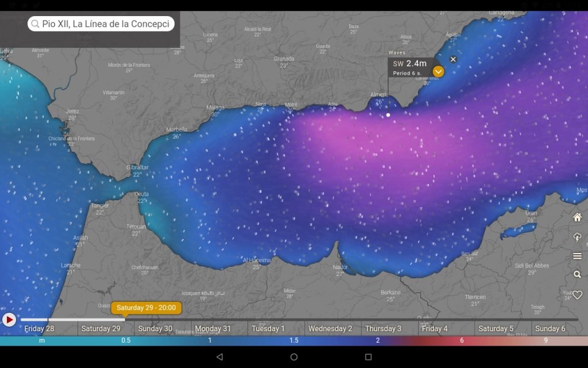Expand wave details with orange chevron
Screen dimensions: 588x368
coord(438,72)
